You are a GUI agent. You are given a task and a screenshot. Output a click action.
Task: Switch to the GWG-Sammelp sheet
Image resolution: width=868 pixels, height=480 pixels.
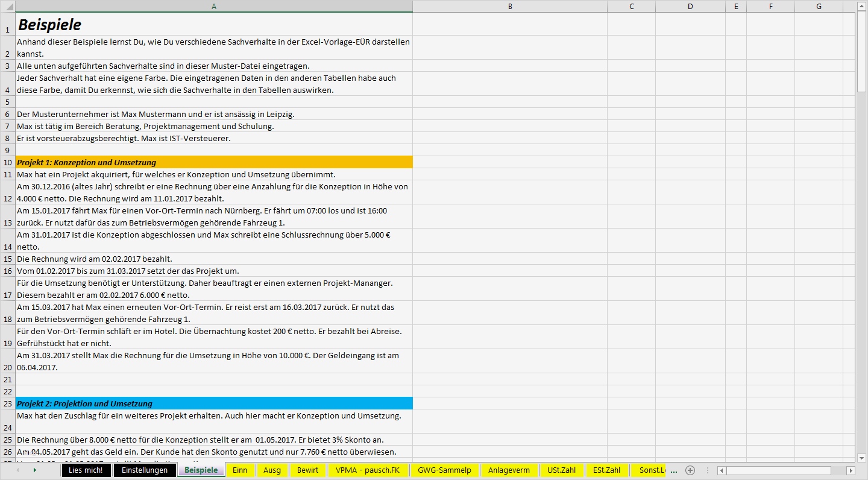pyautogui.click(x=444, y=470)
